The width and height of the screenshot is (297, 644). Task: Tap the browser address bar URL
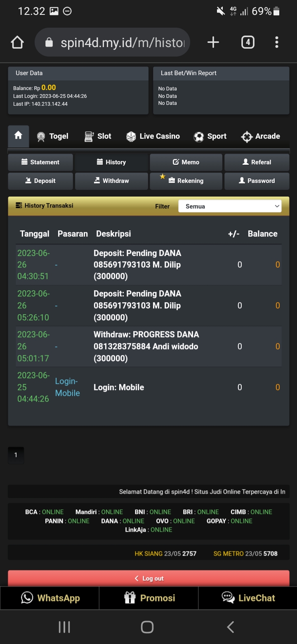(122, 42)
